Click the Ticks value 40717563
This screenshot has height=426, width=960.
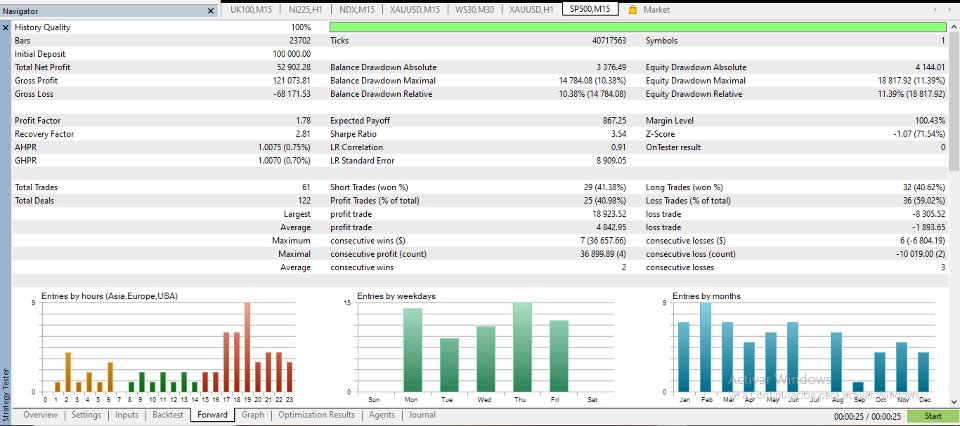609,41
